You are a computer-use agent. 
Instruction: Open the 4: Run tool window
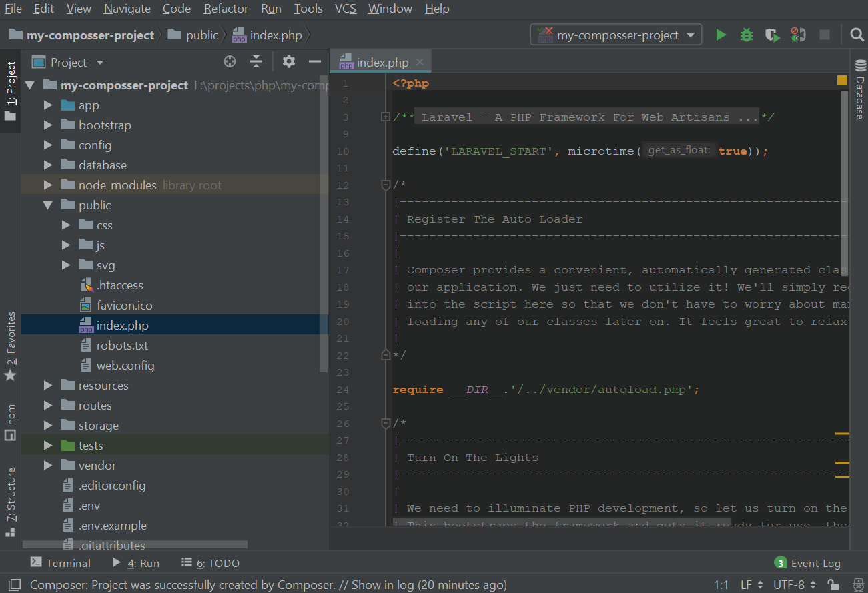(135, 563)
